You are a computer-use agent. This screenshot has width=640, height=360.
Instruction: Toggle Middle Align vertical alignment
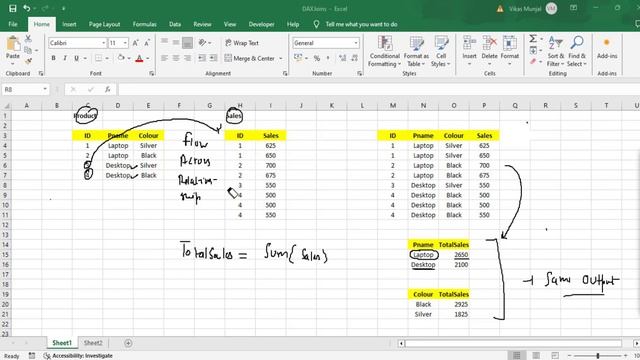point(176,42)
